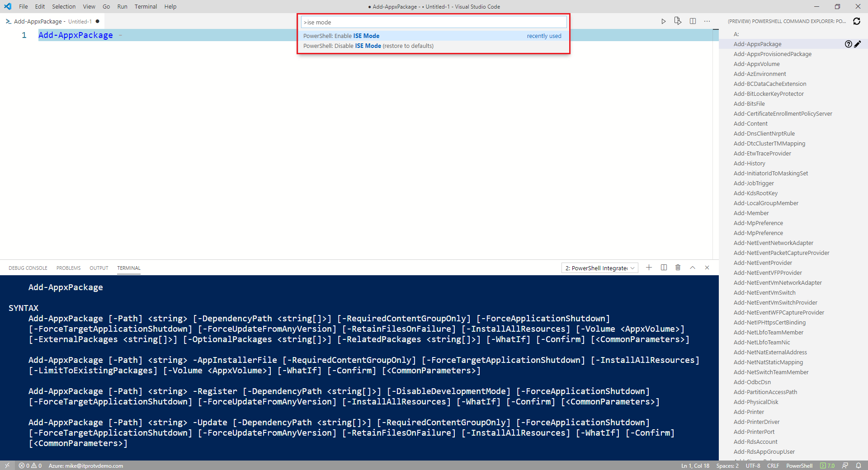Click the Azure account status bar entry
868x470 pixels.
86,465
